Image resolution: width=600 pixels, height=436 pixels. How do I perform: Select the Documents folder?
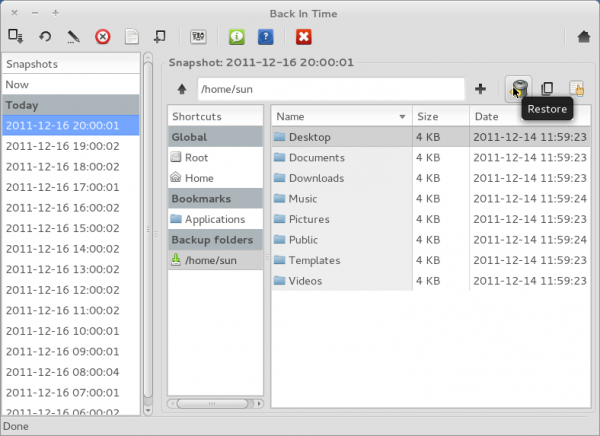coord(431,157)
